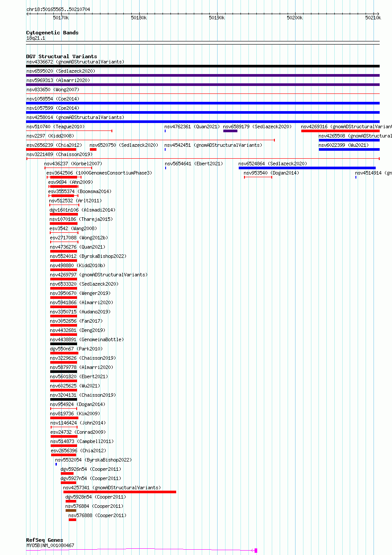This screenshot has width=392, height=555.
Task: Open the nsv3221489 Chaisson2019 variant
Action: point(59,154)
